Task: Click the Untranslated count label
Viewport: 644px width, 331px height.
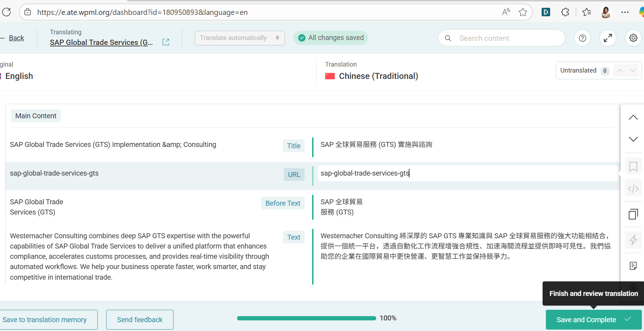Action: (x=578, y=70)
